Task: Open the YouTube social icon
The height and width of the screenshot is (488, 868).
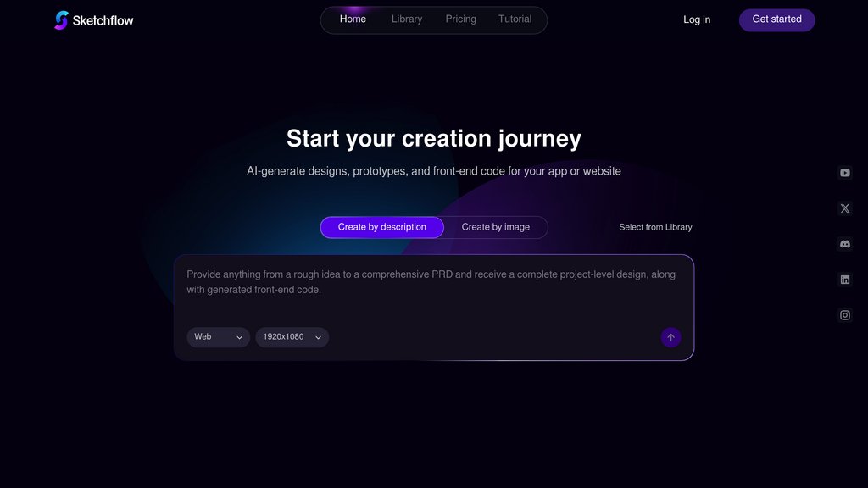Action: (845, 173)
